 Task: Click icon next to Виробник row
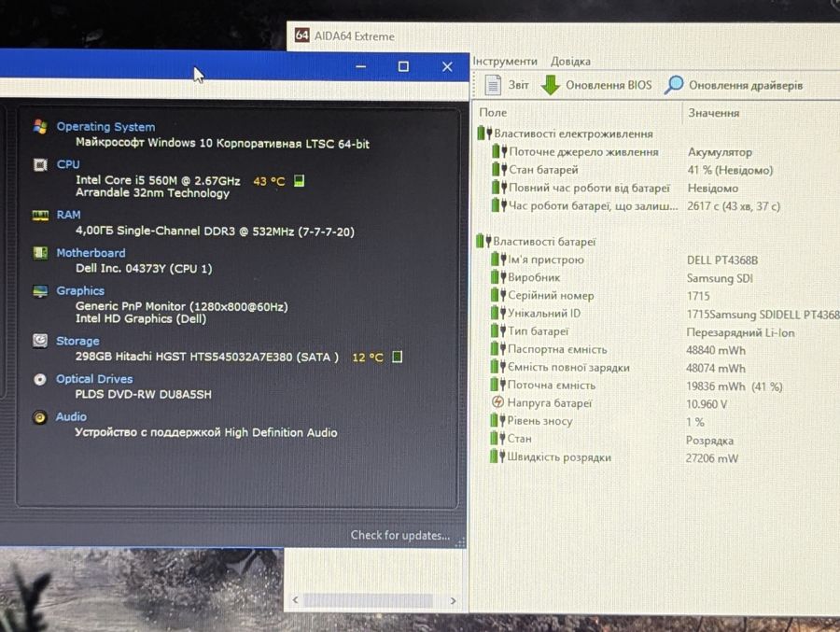click(x=498, y=277)
